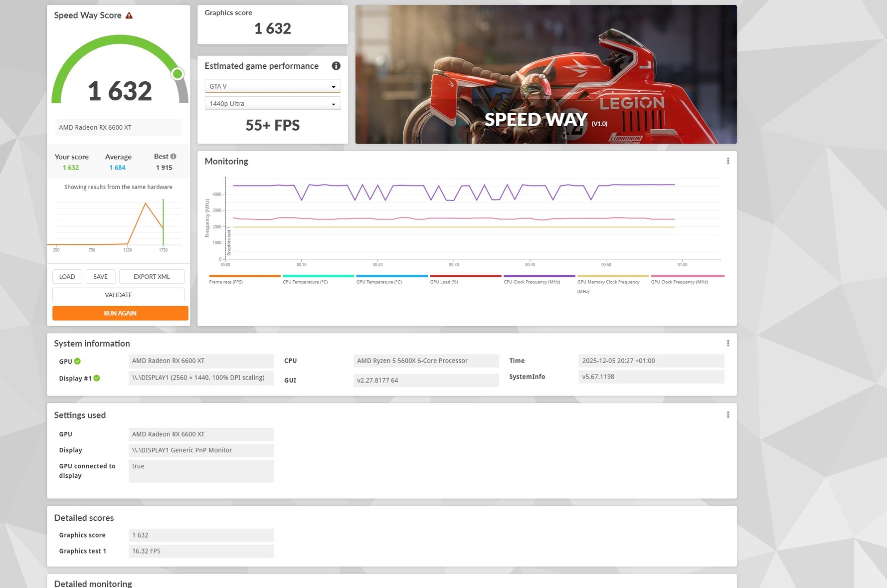Click the LOAD button
Screen dimensions: 887x588
[x=67, y=277]
